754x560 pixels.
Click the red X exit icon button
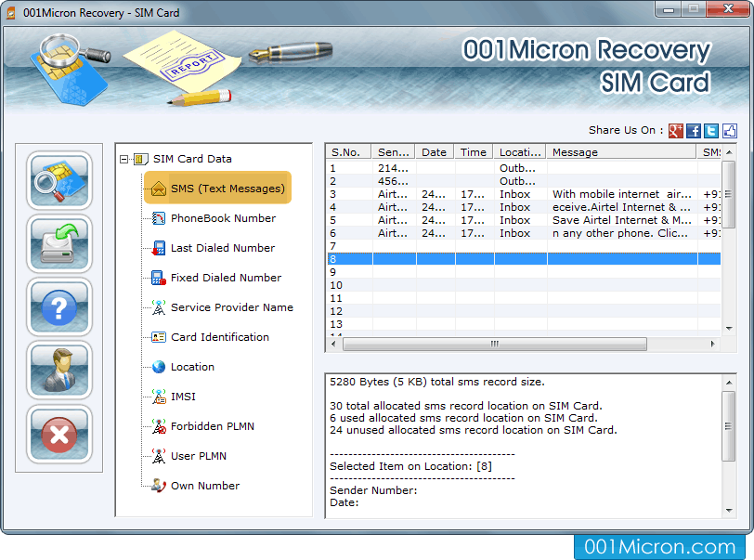tap(59, 433)
